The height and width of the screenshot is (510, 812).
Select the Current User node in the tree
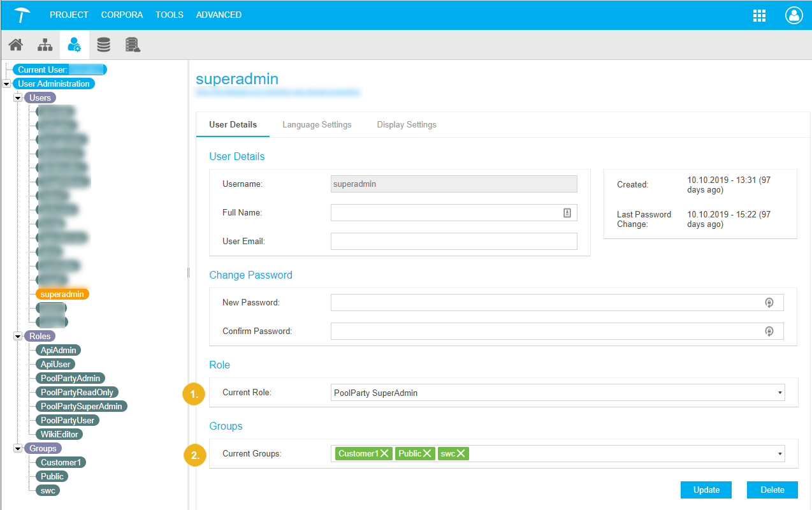click(60, 69)
